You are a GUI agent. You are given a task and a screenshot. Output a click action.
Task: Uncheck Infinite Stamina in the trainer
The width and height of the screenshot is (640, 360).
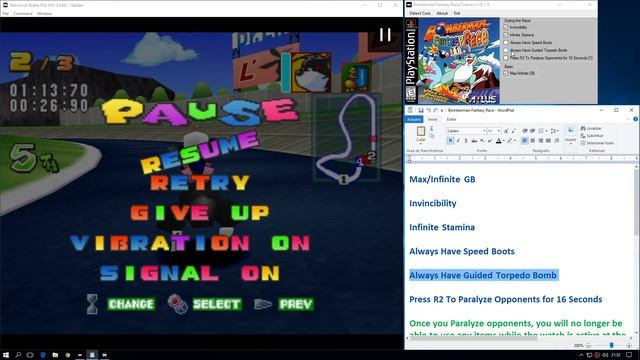[506, 35]
